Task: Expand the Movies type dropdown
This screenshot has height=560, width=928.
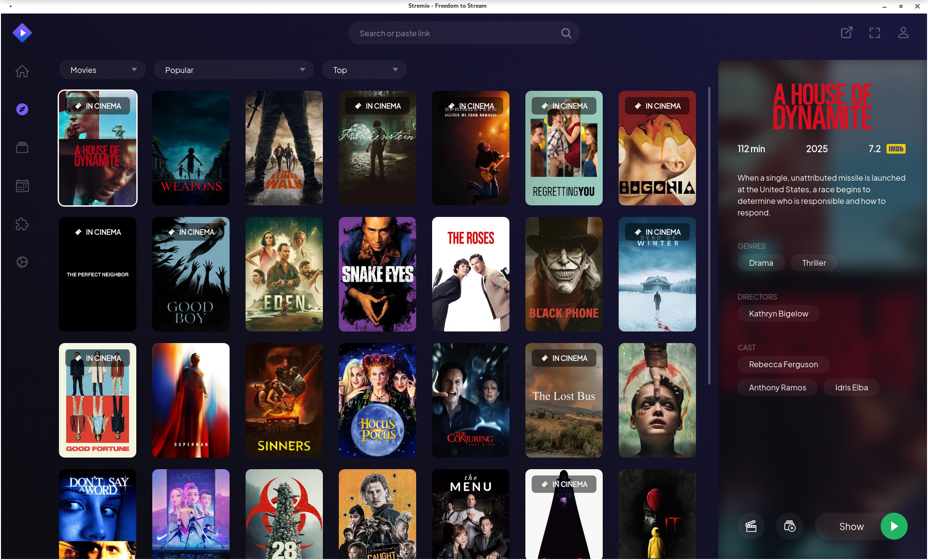Action: [102, 70]
